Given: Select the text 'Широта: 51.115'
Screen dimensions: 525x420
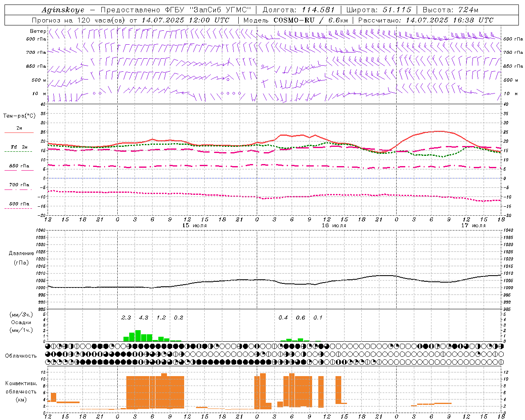Looking at the screenshot, I should 379,10.
